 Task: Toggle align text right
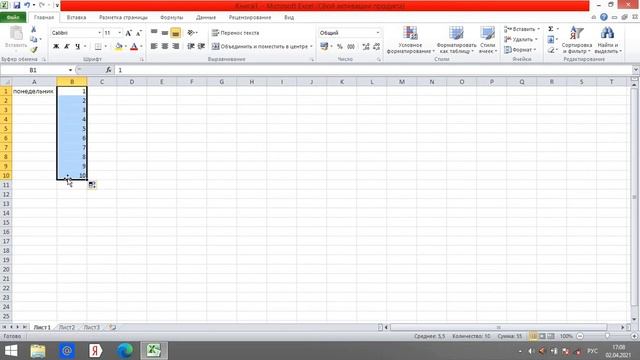[176, 46]
